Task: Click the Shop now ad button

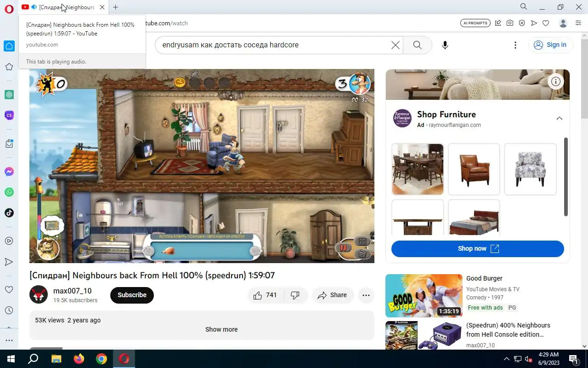Action: [x=478, y=248]
